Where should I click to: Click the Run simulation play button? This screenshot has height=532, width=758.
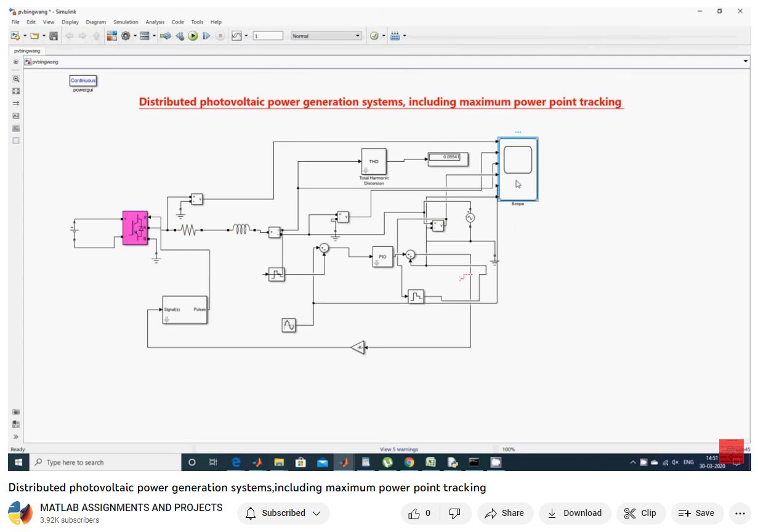[x=193, y=36]
